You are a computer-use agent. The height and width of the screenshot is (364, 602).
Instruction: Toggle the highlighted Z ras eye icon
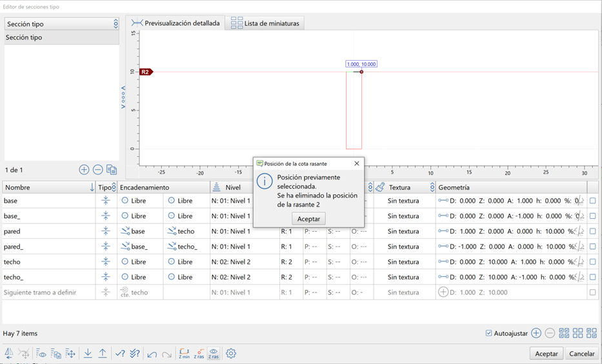click(x=214, y=354)
